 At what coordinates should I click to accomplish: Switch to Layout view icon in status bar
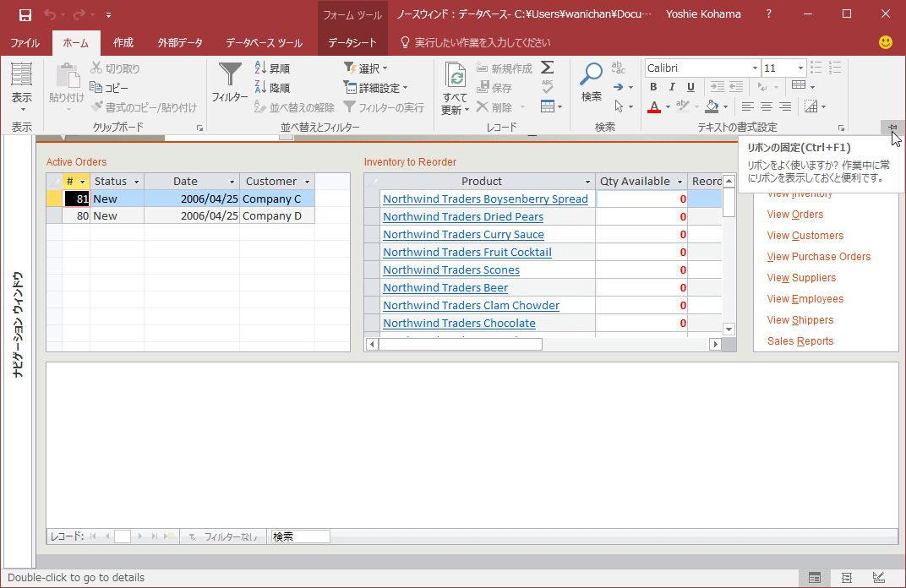[847, 578]
